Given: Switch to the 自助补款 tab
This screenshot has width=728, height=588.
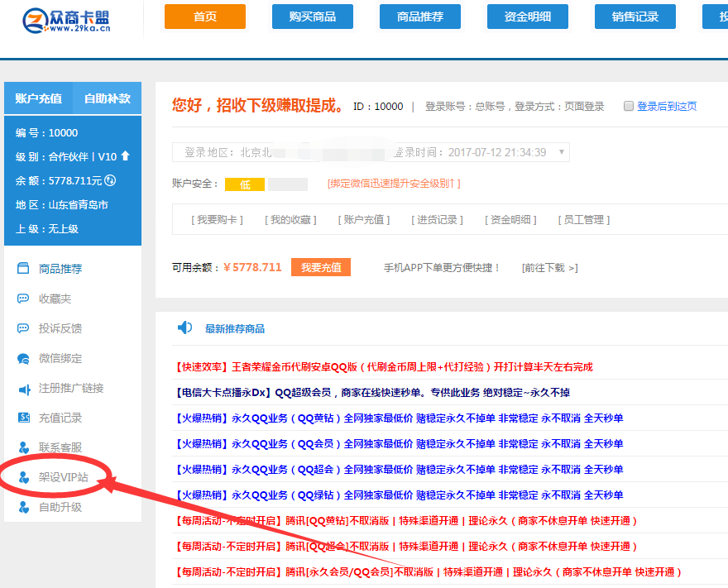Looking at the screenshot, I should click(108, 98).
